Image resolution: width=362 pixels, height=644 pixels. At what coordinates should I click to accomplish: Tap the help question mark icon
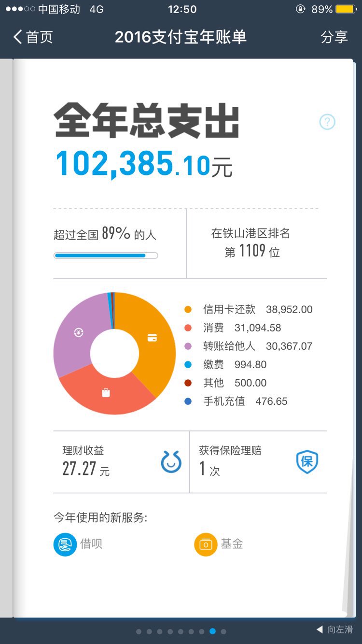coord(327,122)
